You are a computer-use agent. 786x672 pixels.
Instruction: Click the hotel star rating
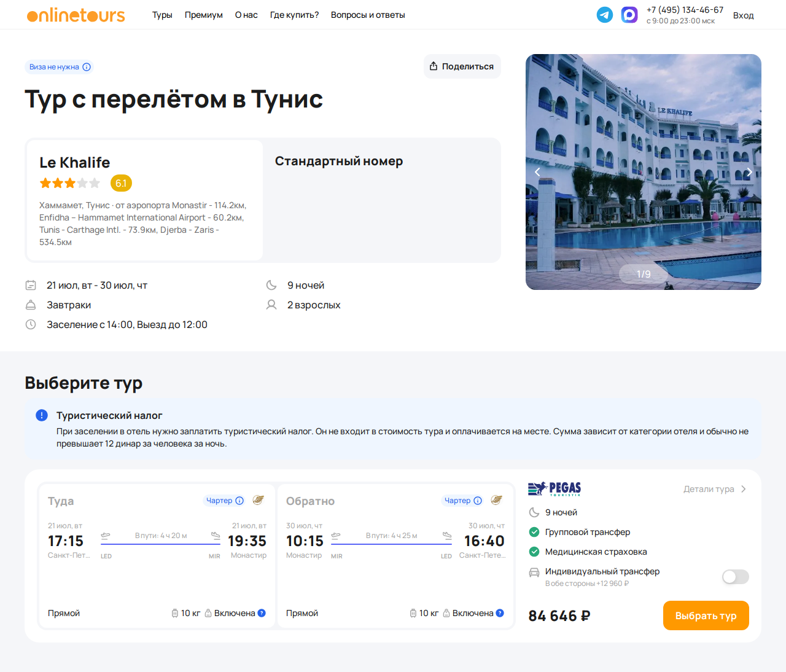[70, 183]
